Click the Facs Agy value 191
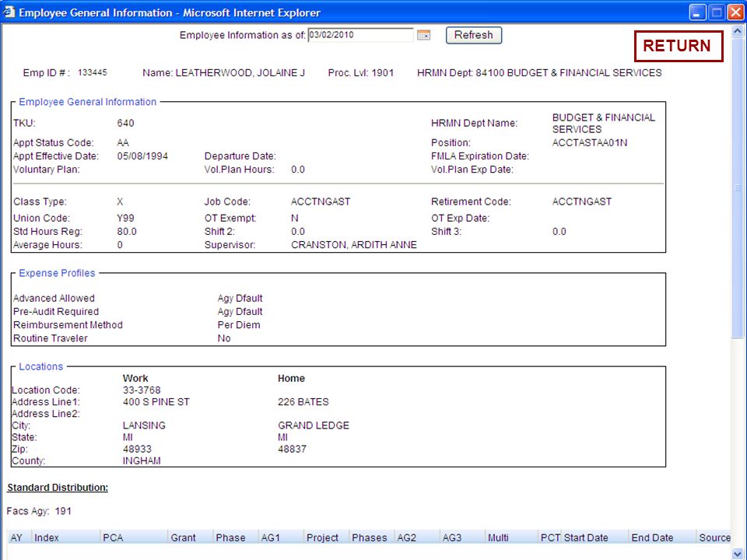Viewport: 747px width, 560px height. [63, 512]
